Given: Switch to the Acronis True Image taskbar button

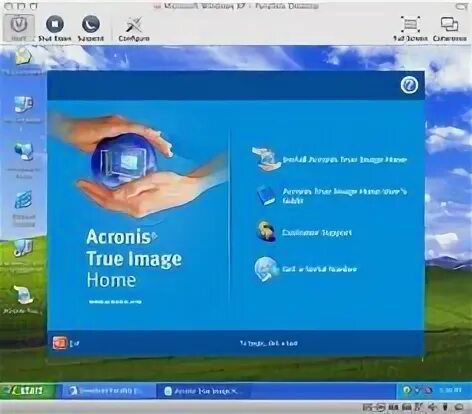Looking at the screenshot, I should click(x=203, y=391).
